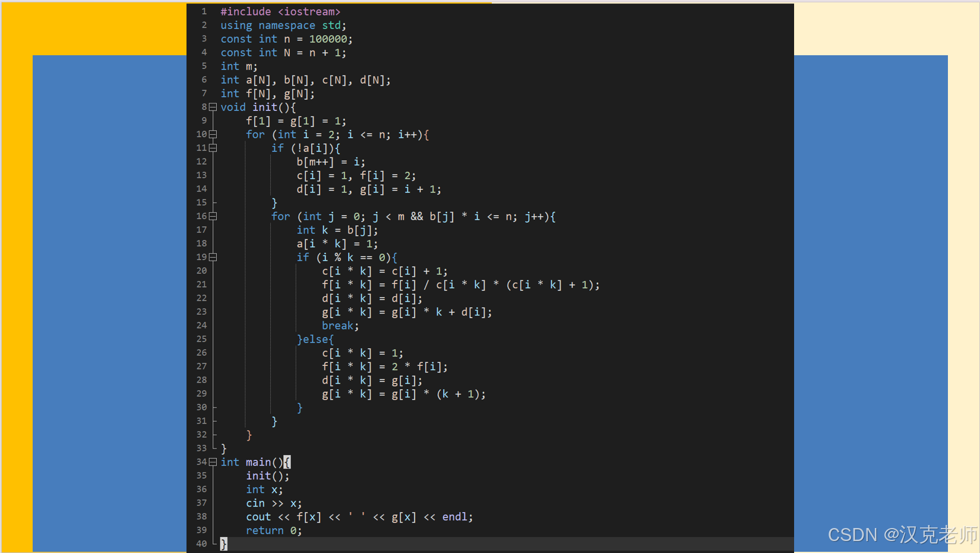Collapse the if (!a[i]) block fold marker
This screenshot has width=980, height=553.
(x=213, y=148)
